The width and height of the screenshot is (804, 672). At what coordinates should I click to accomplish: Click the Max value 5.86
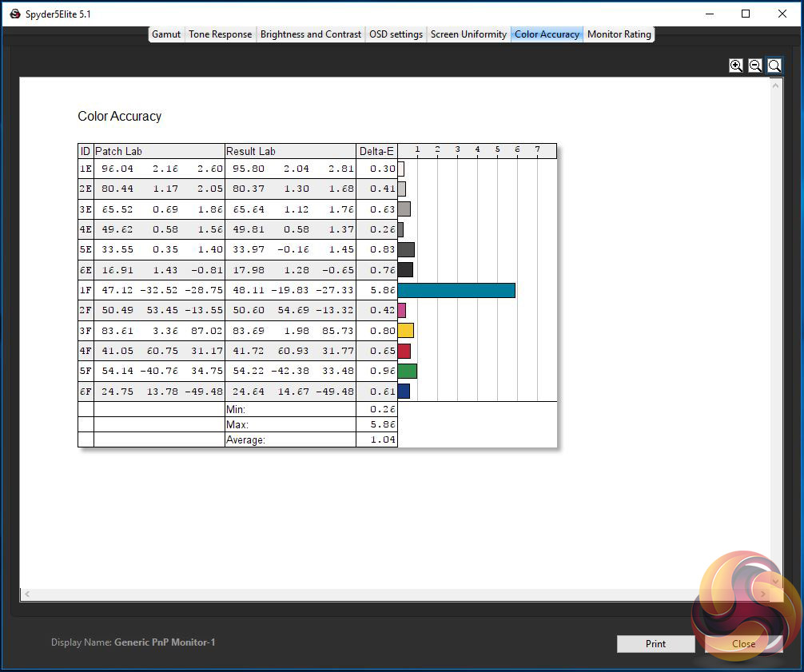click(x=383, y=424)
